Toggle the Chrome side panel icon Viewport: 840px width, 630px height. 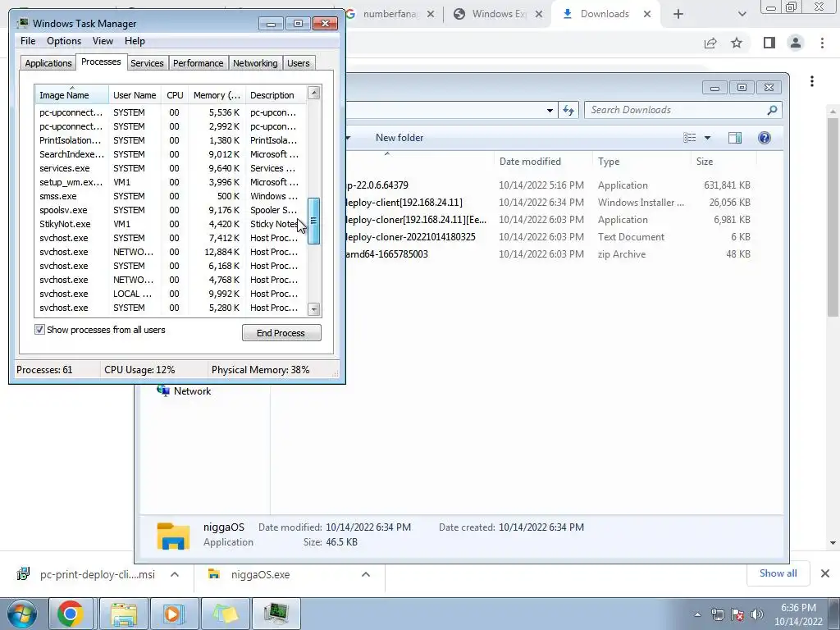pyautogui.click(x=769, y=43)
